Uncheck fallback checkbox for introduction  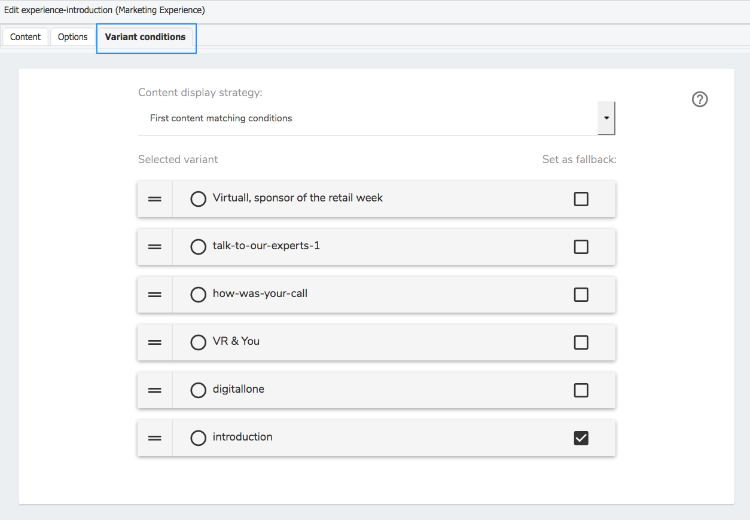click(x=581, y=438)
